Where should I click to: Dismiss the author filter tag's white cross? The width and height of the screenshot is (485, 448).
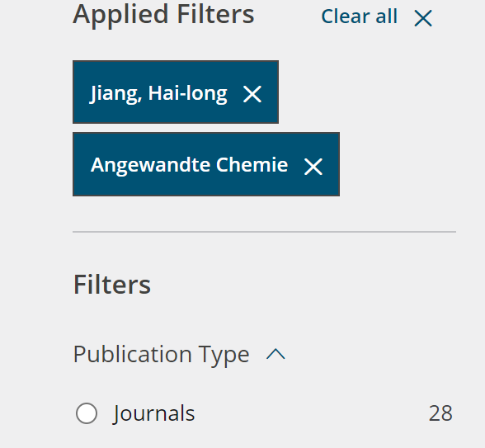[252, 94]
